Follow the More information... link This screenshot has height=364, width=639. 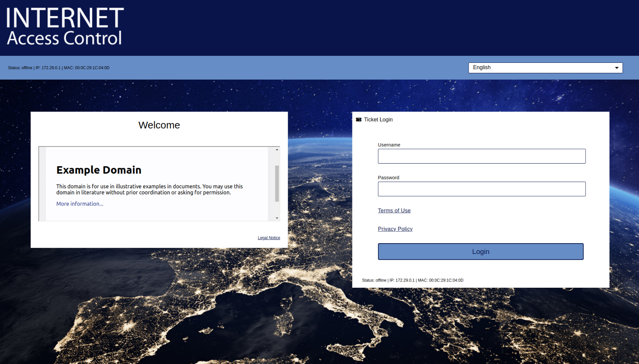[x=80, y=204]
